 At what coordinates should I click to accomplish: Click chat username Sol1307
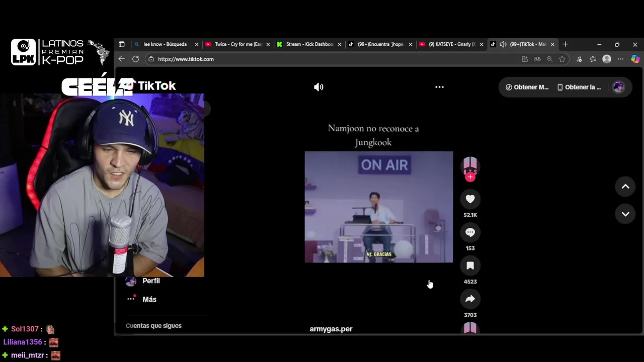(25, 329)
